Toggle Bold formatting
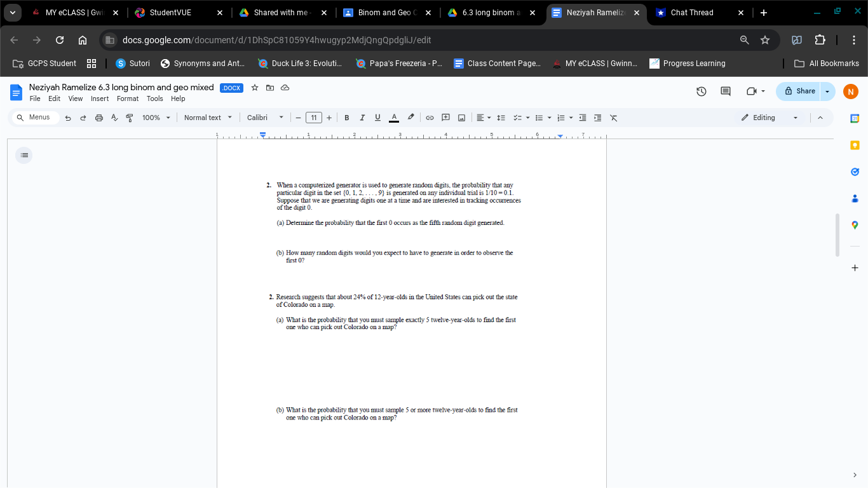 point(347,118)
